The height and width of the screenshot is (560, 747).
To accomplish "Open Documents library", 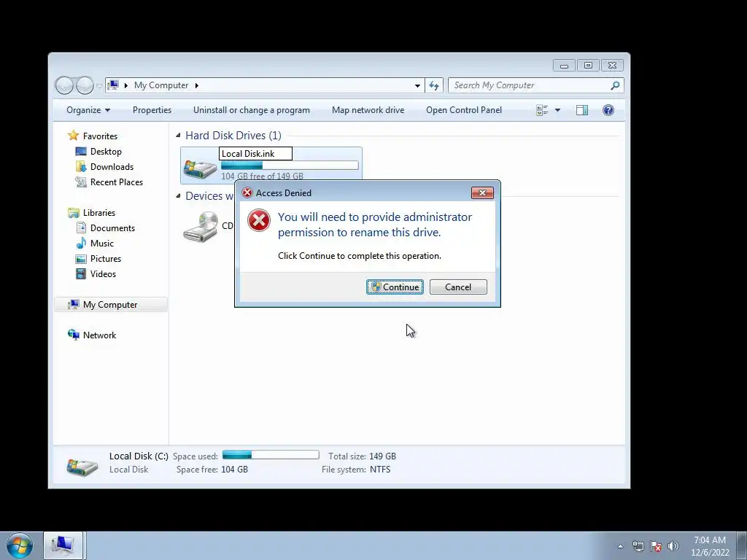I will (112, 228).
